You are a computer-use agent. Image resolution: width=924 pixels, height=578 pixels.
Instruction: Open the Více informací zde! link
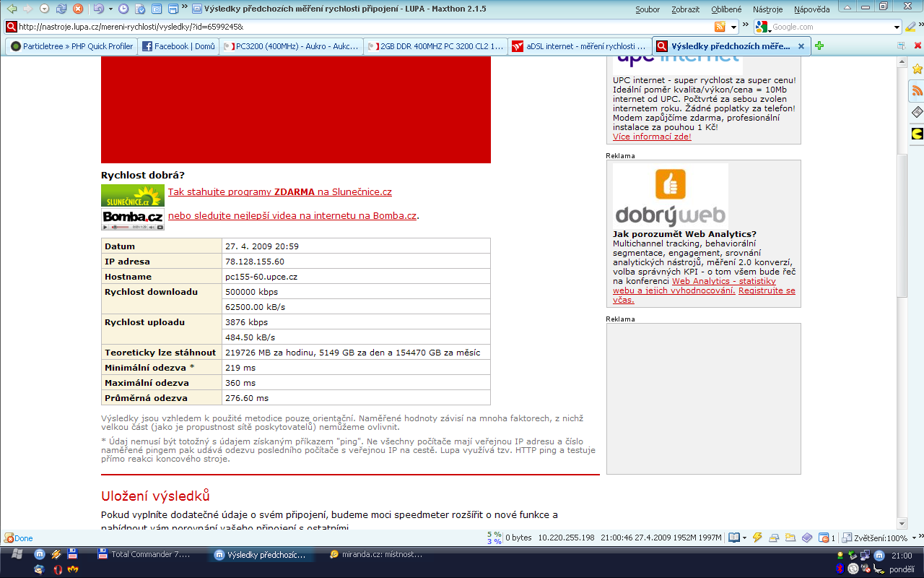[x=652, y=137]
